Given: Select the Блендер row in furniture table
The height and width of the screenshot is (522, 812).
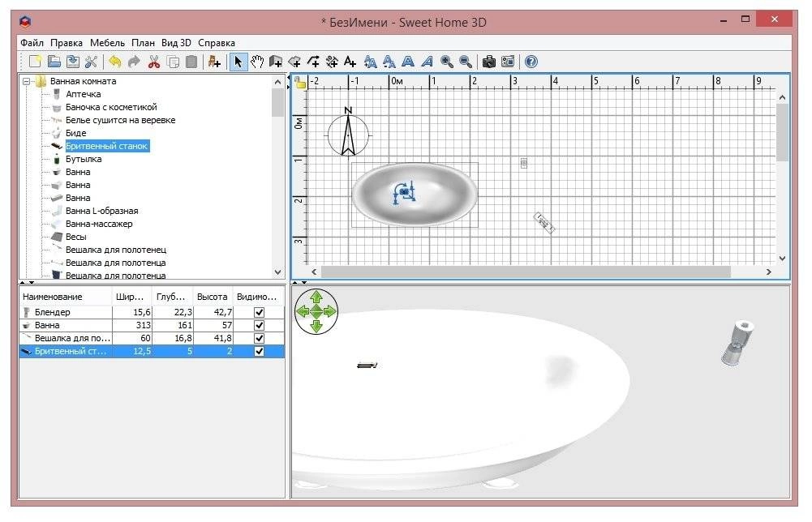Looking at the screenshot, I should pos(152,313).
